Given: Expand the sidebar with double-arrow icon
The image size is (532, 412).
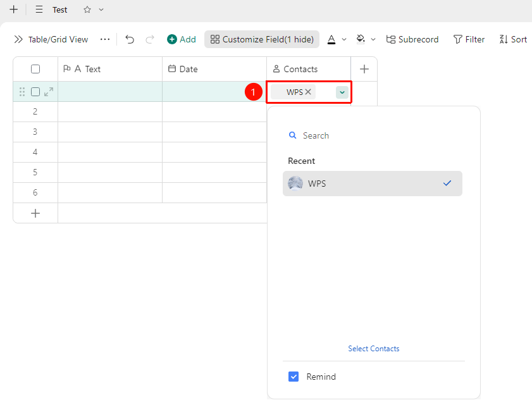Looking at the screenshot, I should 18,39.
